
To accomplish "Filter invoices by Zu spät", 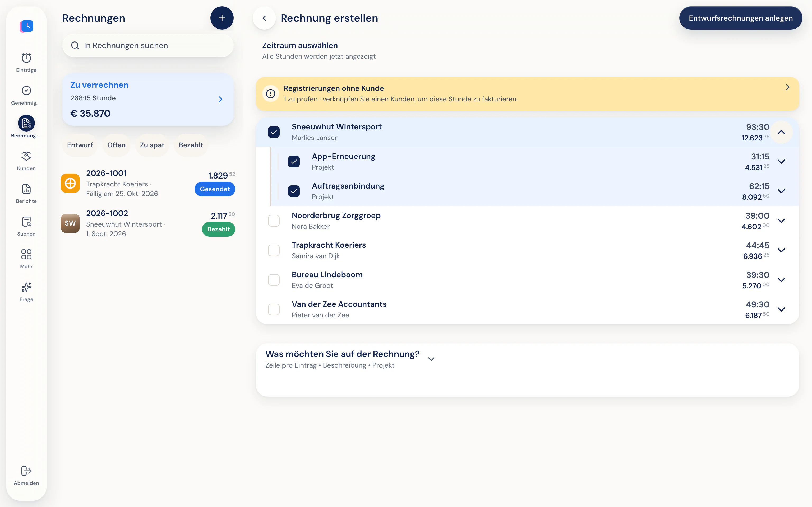I will pyautogui.click(x=152, y=145).
